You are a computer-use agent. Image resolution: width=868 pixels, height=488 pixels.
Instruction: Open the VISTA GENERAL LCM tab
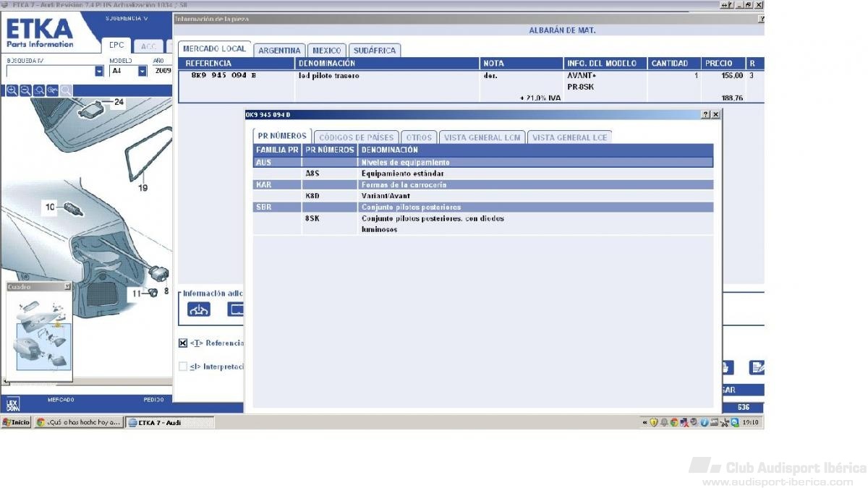pos(482,137)
